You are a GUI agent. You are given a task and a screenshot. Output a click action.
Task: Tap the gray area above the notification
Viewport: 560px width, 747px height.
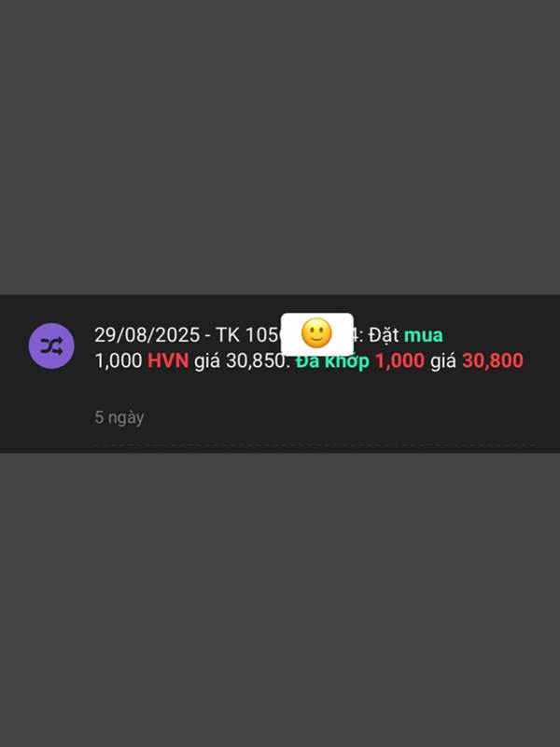(x=280, y=148)
